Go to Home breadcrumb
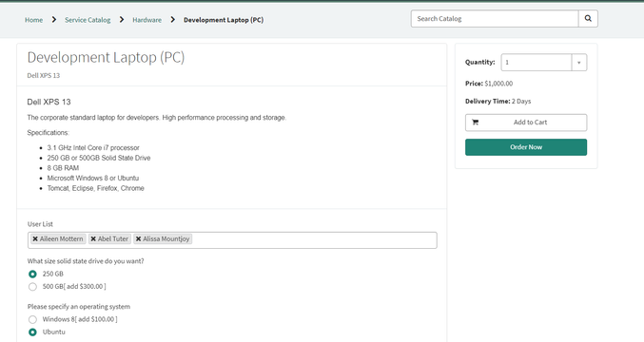644x342 pixels. pyautogui.click(x=33, y=20)
